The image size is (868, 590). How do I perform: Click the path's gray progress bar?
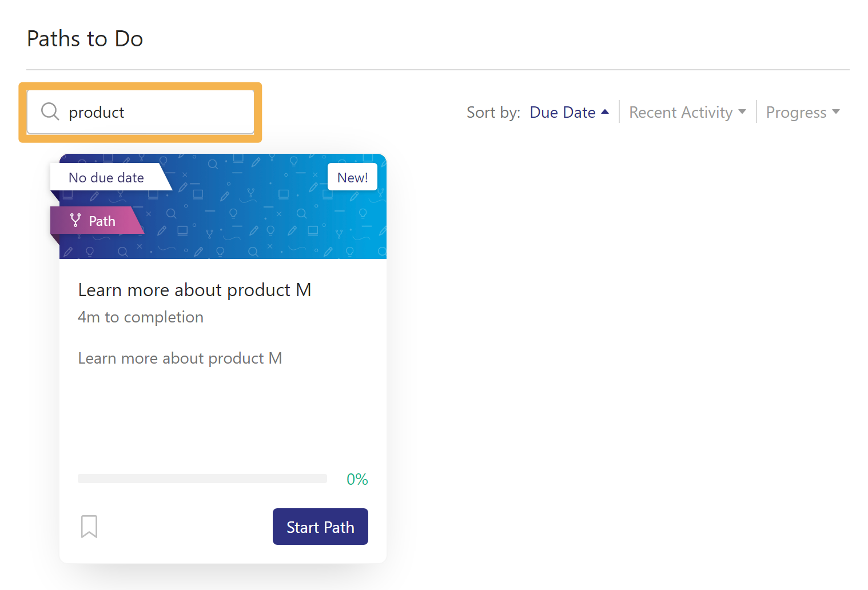[202, 479]
